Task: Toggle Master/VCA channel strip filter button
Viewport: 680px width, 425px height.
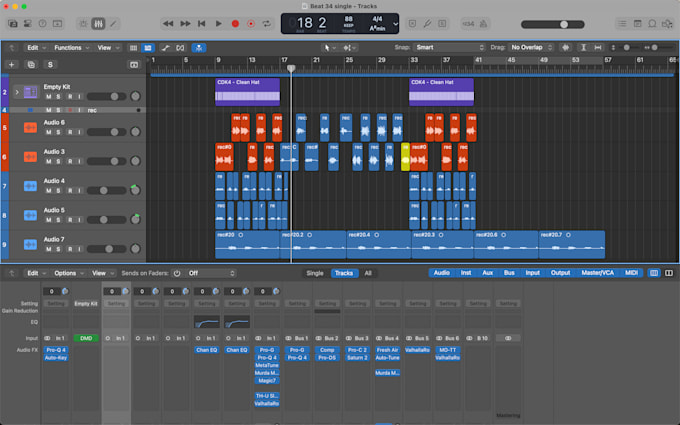Action: point(598,273)
